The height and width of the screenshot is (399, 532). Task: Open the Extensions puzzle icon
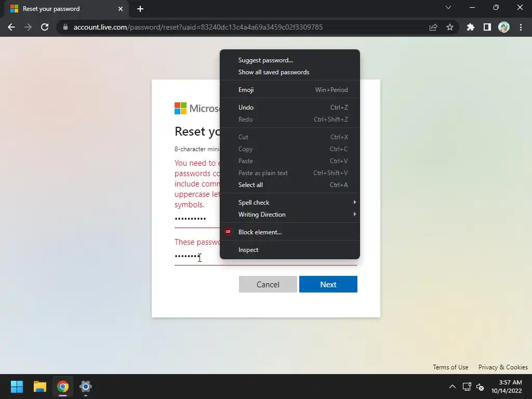(471, 27)
